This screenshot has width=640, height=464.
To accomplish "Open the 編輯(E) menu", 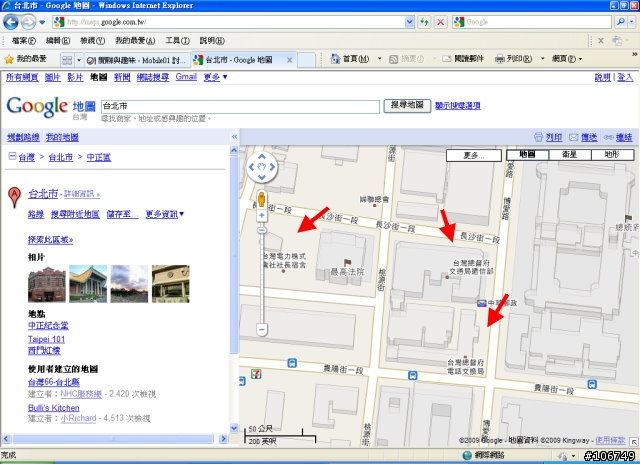I will coord(58,41).
